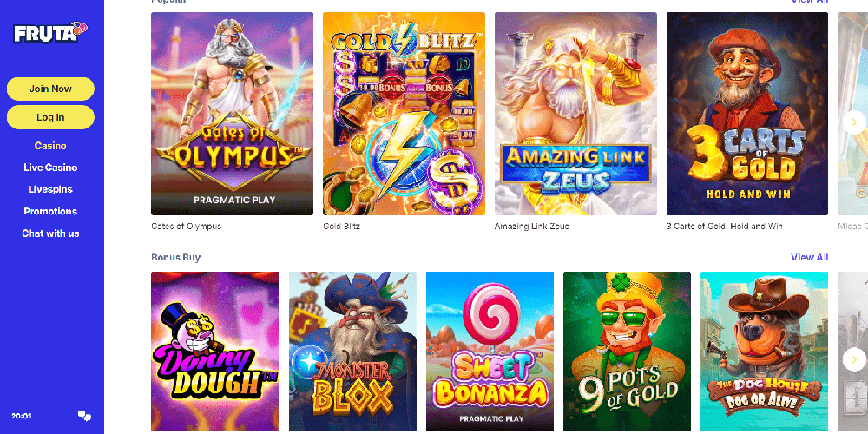Screen dimensions: 868x434
Task: Open Promotions page
Action: point(50,212)
